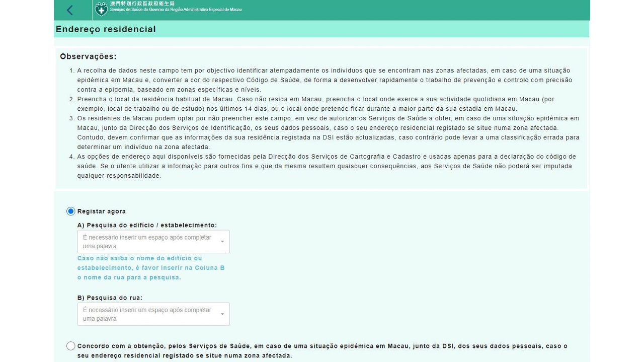Image resolution: width=644 pixels, height=362 pixels.
Task: Click the label 'A) Pesquisa do edifício / estabelecimento:'
Action: click(x=147, y=226)
